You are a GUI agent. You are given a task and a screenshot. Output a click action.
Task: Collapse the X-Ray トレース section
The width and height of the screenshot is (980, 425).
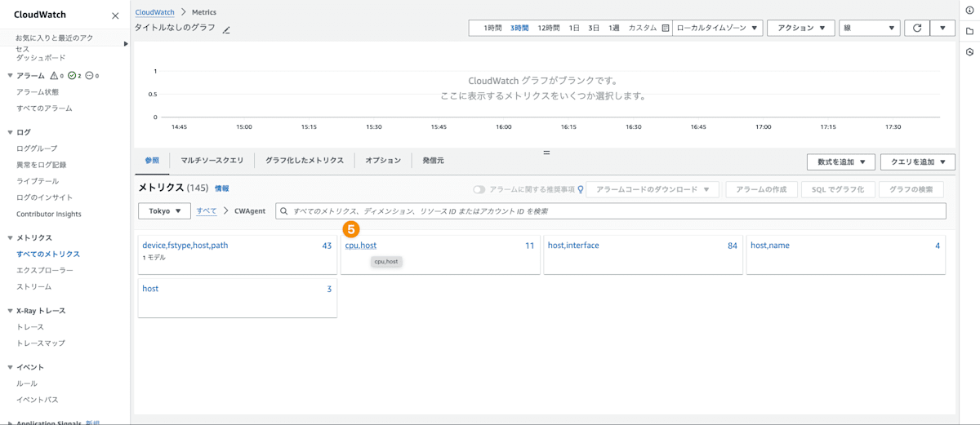coord(10,311)
